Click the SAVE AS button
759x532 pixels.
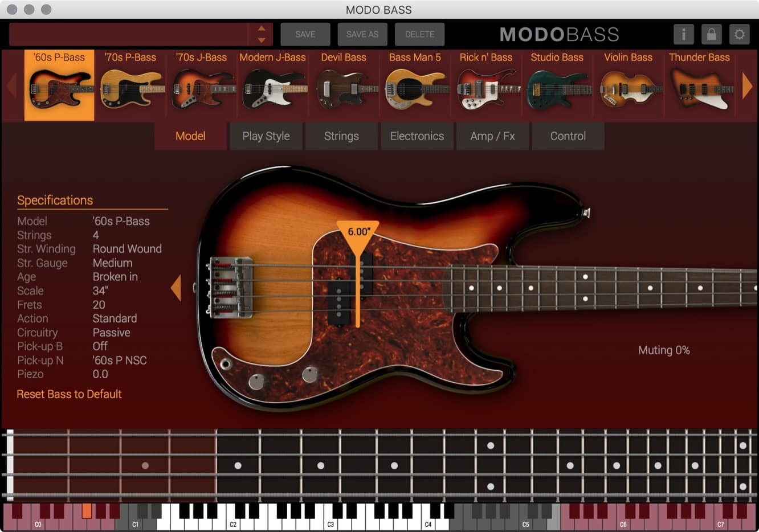tap(362, 34)
